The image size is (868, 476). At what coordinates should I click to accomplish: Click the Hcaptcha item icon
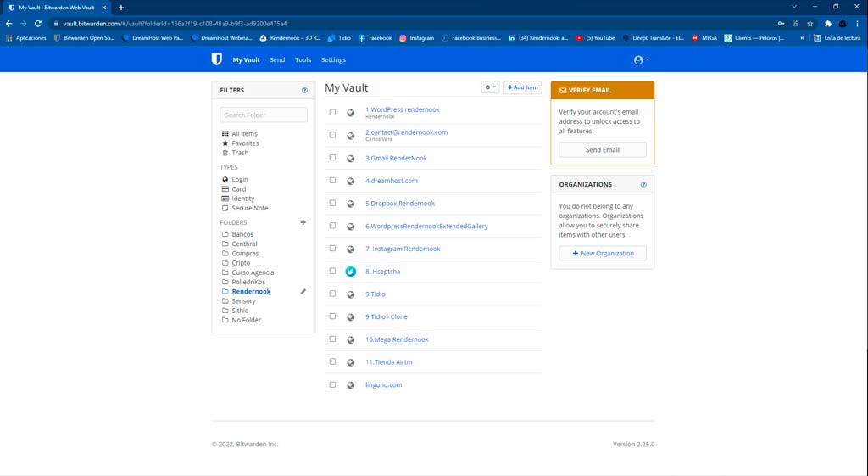(x=350, y=272)
